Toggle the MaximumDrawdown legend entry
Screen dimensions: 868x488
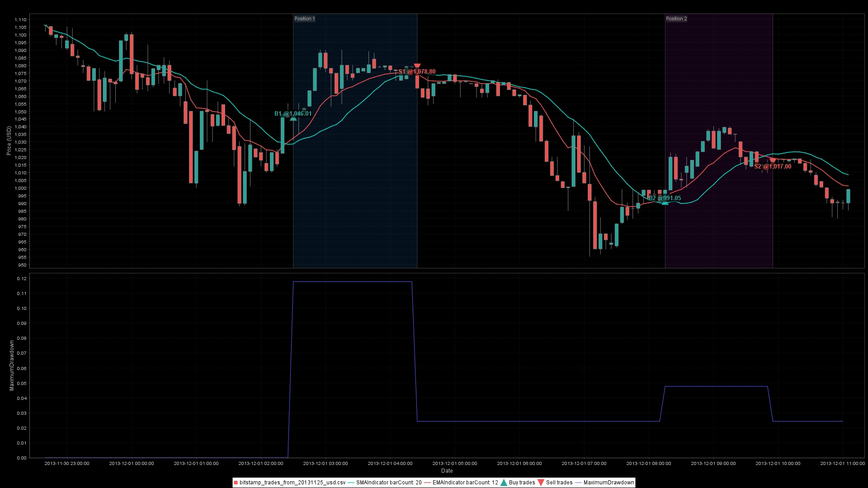pos(609,483)
